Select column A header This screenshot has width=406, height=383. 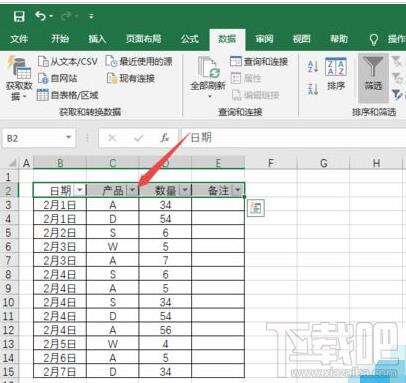26,163
